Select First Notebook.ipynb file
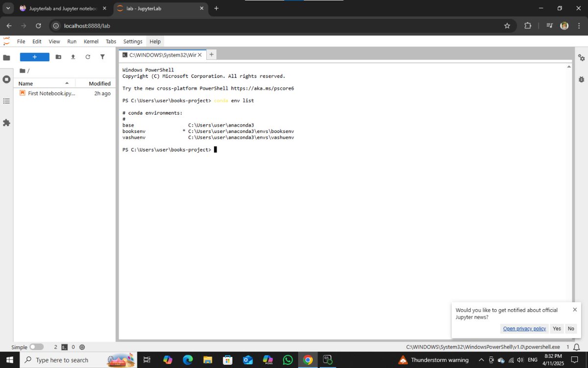This screenshot has width=588, height=368. [x=64, y=93]
